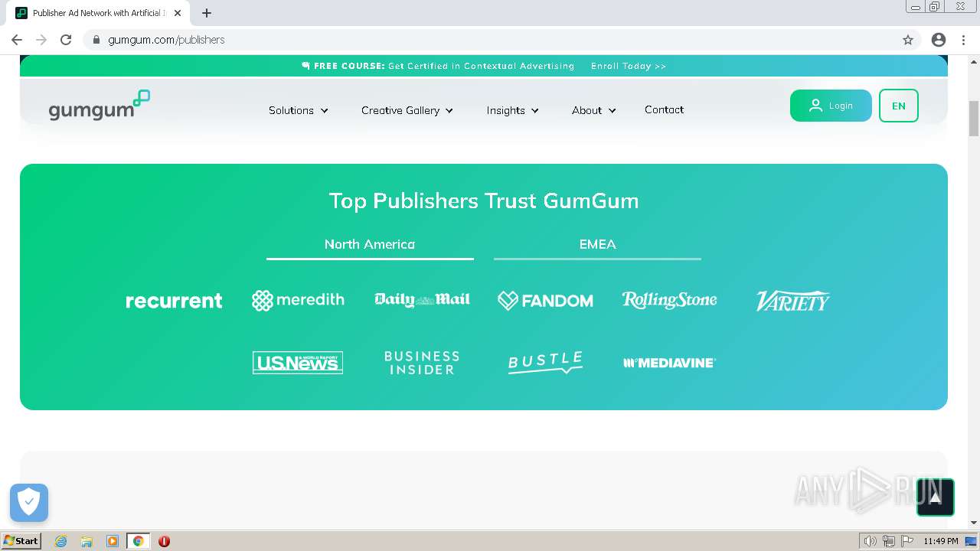Click the blue shield privacy badge
This screenshot has width=980, height=551.
pyautogui.click(x=29, y=503)
